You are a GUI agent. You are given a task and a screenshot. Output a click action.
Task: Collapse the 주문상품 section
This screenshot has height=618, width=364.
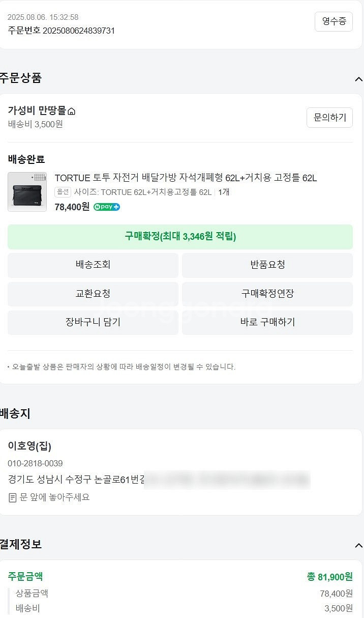tap(358, 79)
